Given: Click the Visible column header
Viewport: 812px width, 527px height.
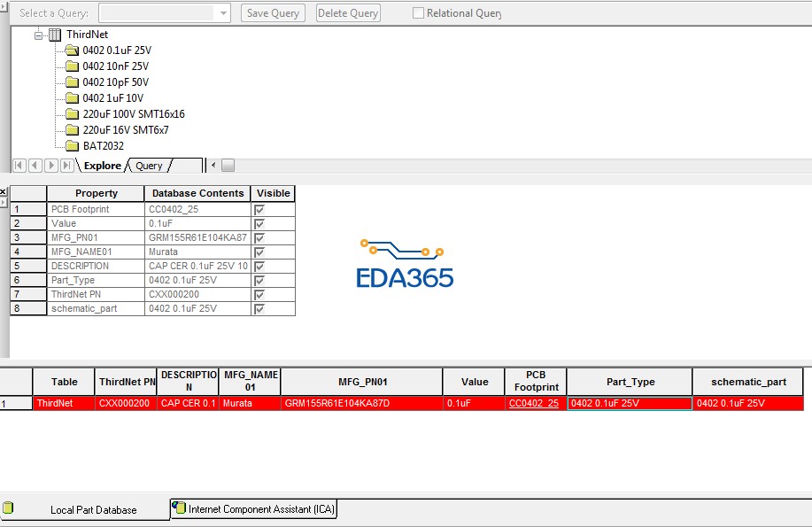Looking at the screenshot, I should click(273, 193).
